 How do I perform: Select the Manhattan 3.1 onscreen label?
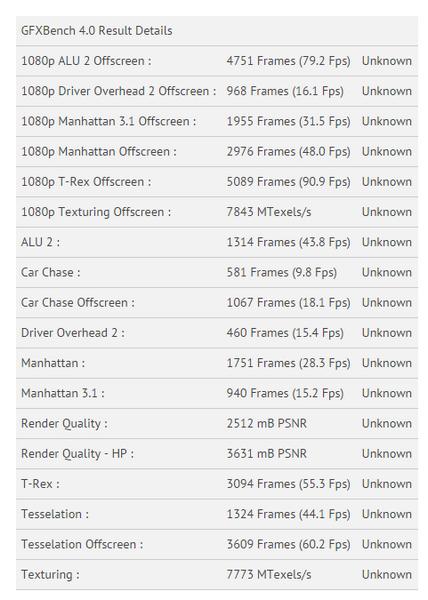(63, 393)
